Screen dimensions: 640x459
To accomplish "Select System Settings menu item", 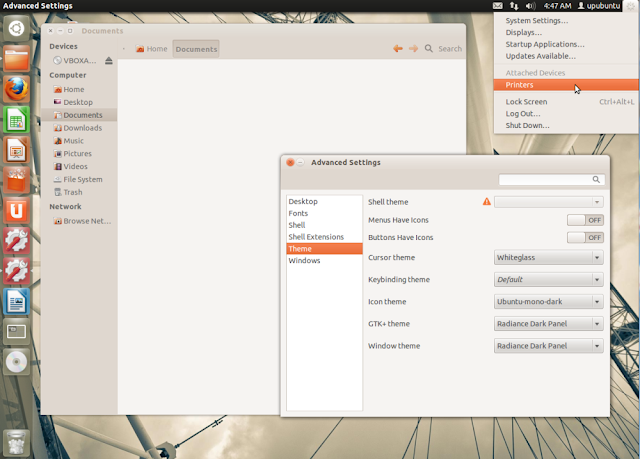I will [566, 21].
